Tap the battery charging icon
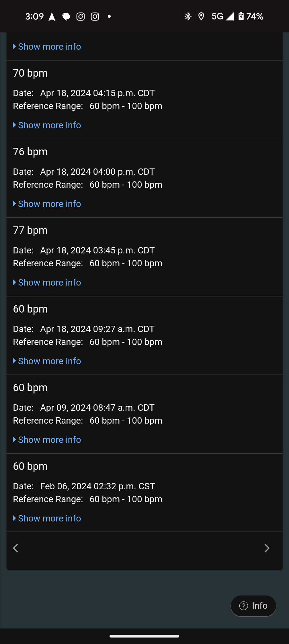The image size is (289, 644). [241, 17]
